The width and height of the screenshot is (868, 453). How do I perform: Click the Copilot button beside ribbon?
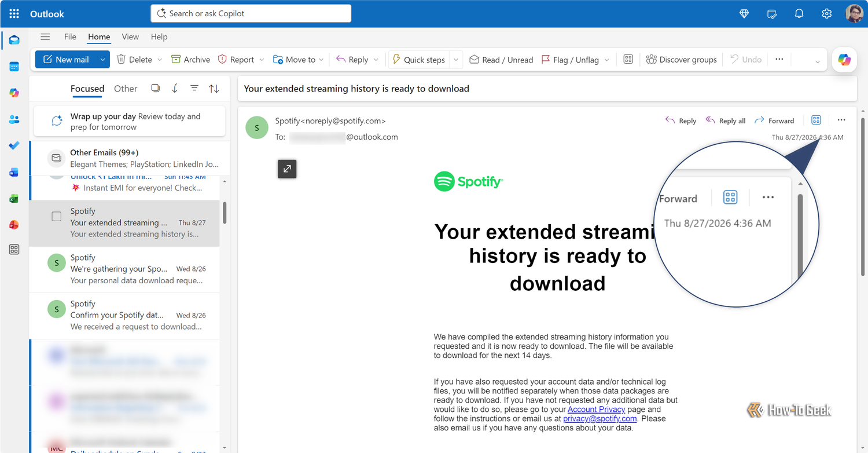click(844, 60)
